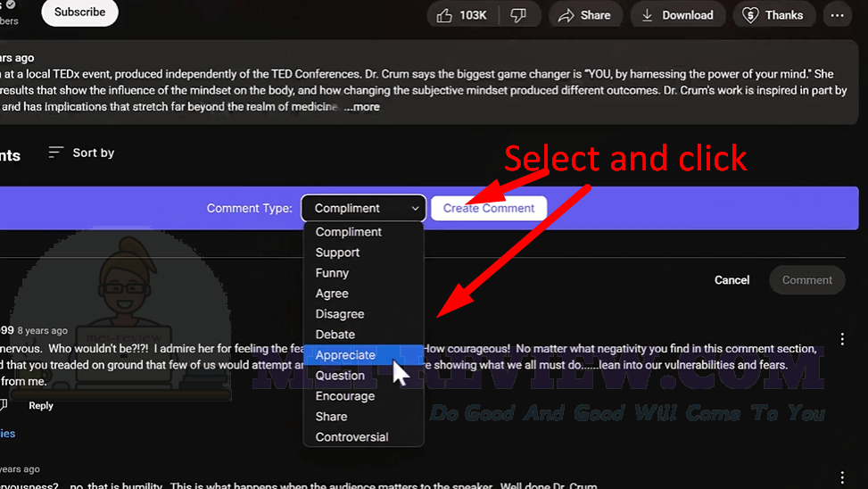868x489 pixels.
Task: Click the '8 years ago' comment timestamp
Action: (42, 331)
